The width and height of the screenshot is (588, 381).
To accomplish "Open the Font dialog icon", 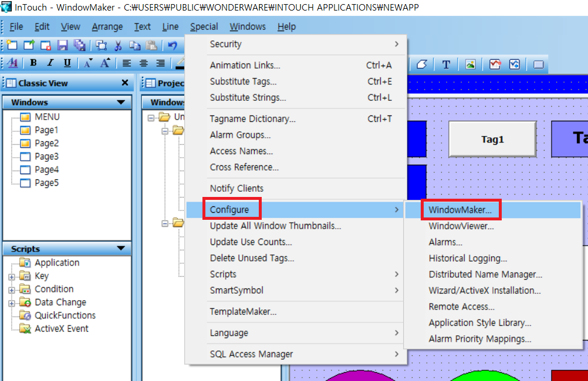I will pos(12,63).
